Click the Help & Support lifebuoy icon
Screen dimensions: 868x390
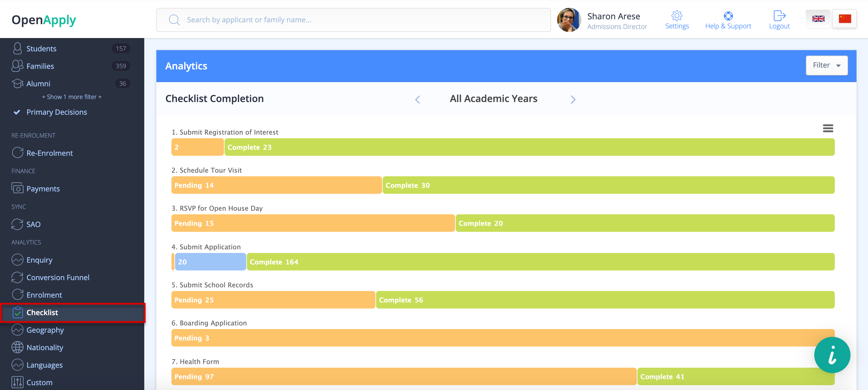click(728, 16)
